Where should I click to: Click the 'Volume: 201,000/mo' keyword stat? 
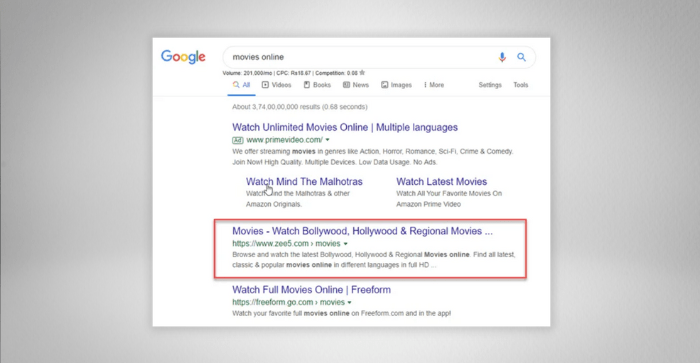[247, 73]
